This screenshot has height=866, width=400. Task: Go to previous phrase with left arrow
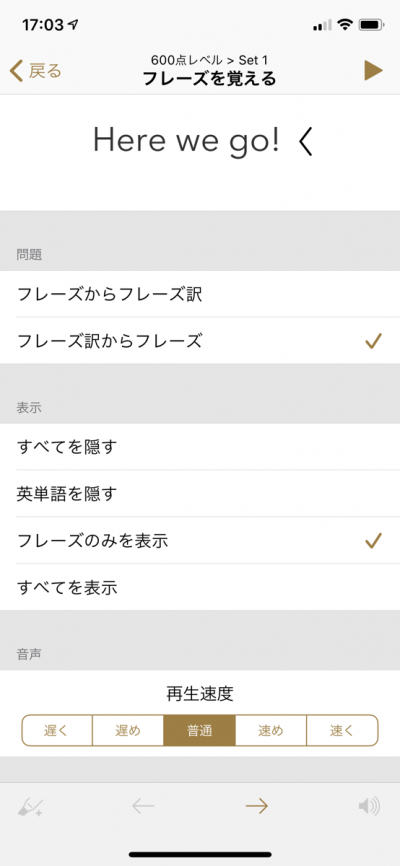coord(143,807)
